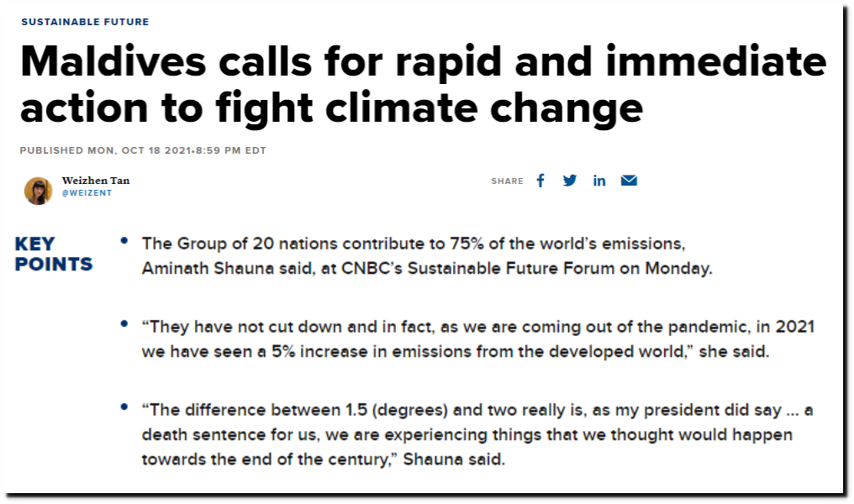The width and height of the screenshot is (854, 504).
Task: Click the bullet dot before "The difference between 1.5"
Action: tap(124, 407)
